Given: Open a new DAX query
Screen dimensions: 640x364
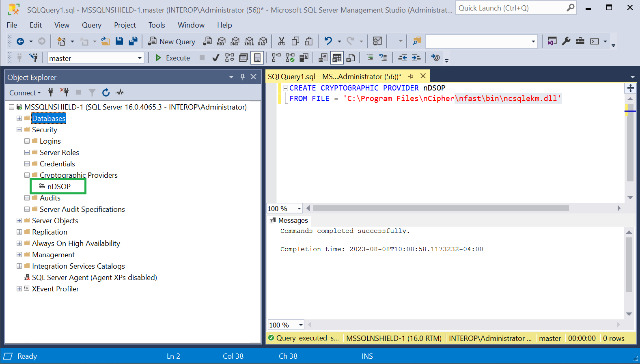Looking at the screenshot, I should coord(263,41).
